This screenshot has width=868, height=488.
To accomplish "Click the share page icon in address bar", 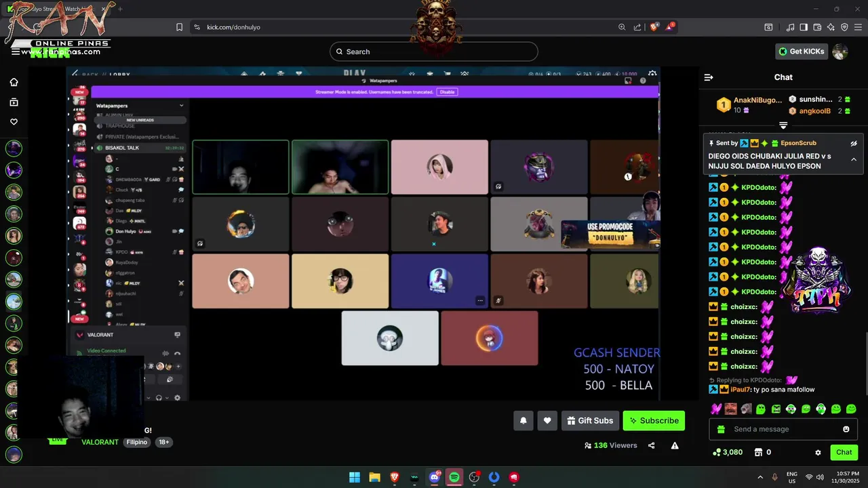I will 637,27.
